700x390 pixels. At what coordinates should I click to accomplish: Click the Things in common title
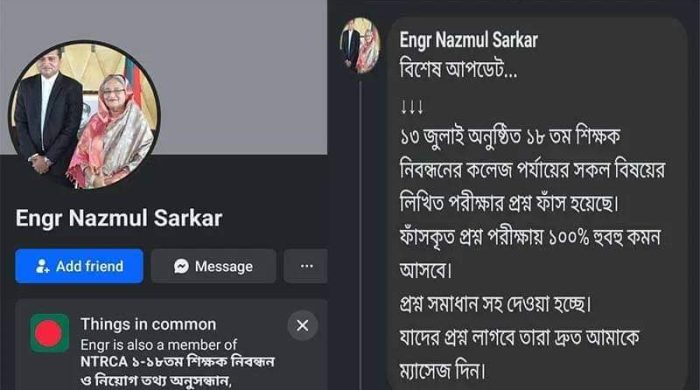click(x=148, y=324)
